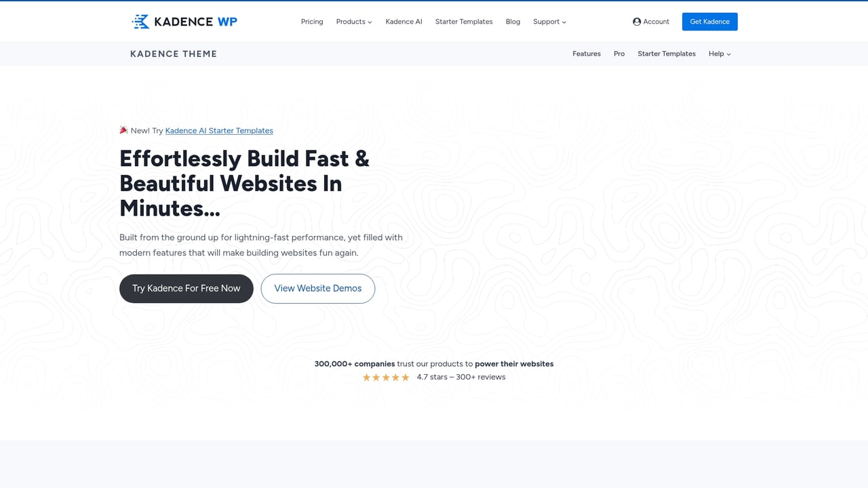The width and height of the screenshot is (868, 488).
Task: Click the party popper emoji icon
Action: 123,129
